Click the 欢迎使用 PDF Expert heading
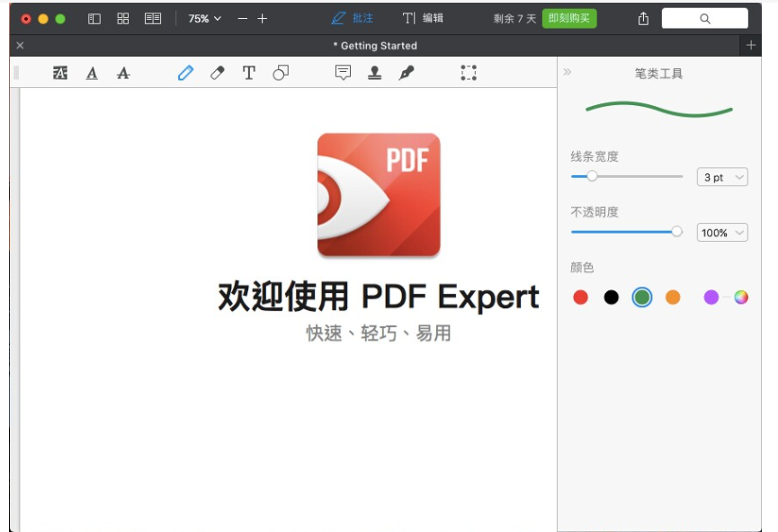 379,296
